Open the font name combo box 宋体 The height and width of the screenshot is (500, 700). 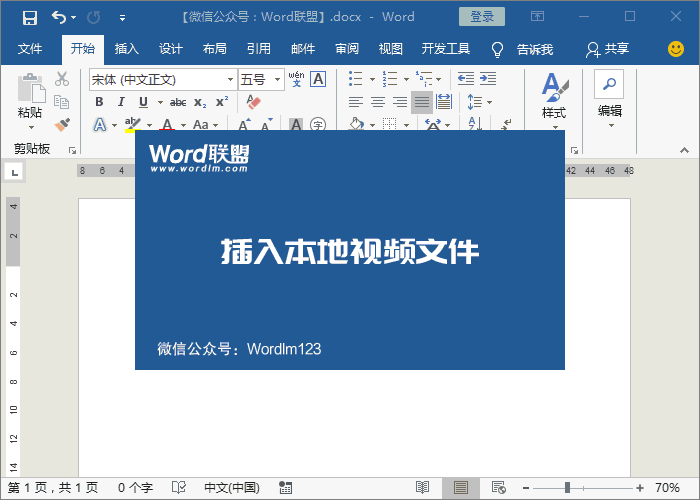point(163,80)
